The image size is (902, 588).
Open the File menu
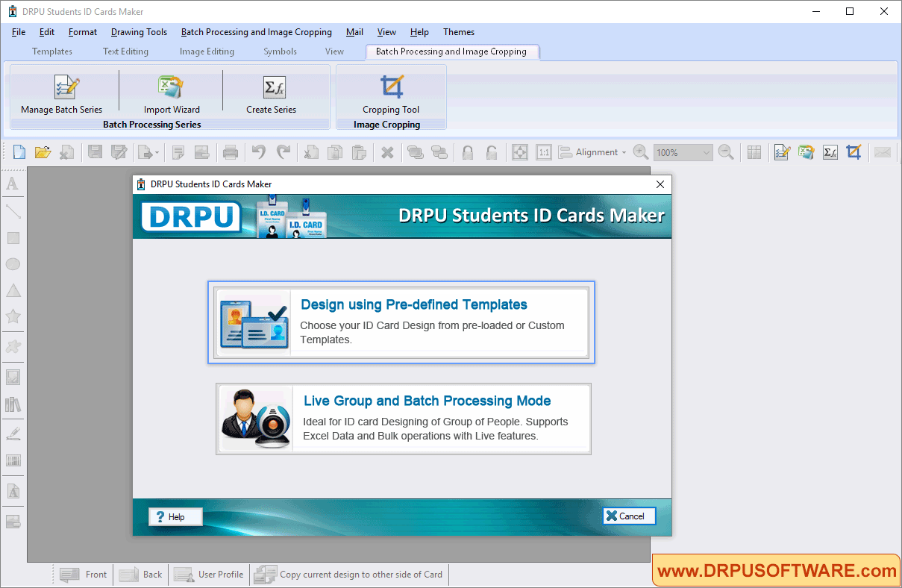(x=19, y=32)
